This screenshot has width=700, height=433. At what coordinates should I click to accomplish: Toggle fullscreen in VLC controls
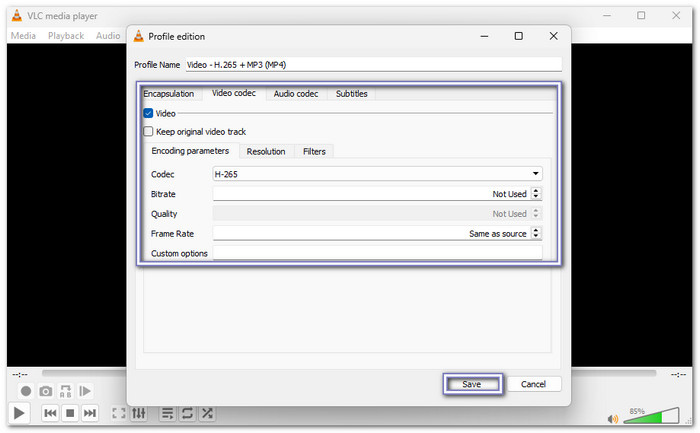click(119, 413)
